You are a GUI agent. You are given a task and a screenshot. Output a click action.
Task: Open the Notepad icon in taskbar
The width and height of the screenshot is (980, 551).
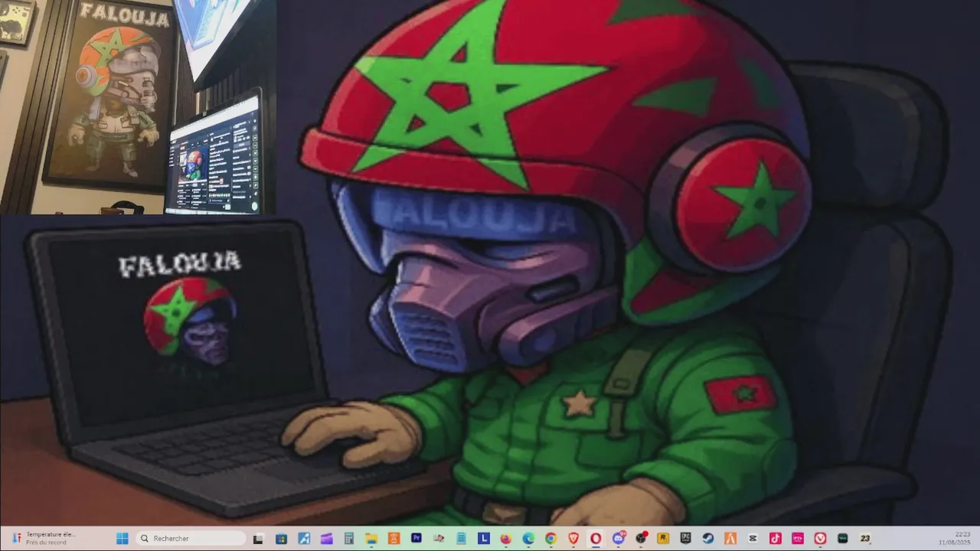pyautogui.click(x=461, y=538)
